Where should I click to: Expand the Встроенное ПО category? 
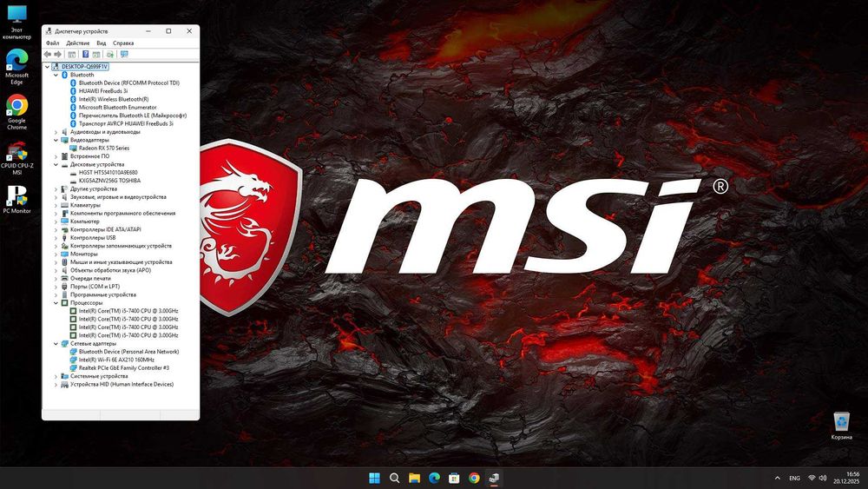pos(56,156)
